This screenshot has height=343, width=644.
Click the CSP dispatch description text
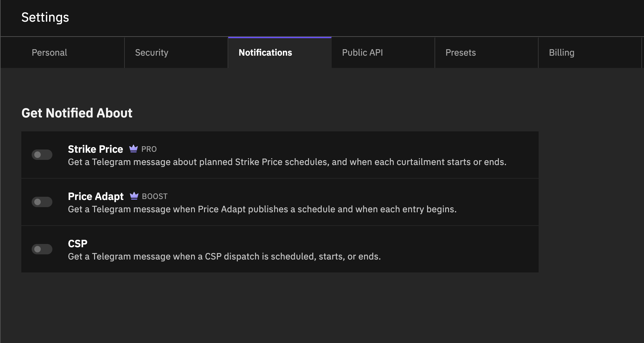[224, 256]
